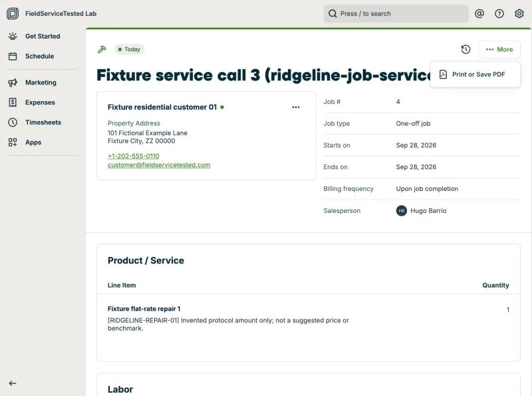The image size is (532, 396).
Task: Click the Fixture flat-rate repair 1 line item
Action: point(144,309)
